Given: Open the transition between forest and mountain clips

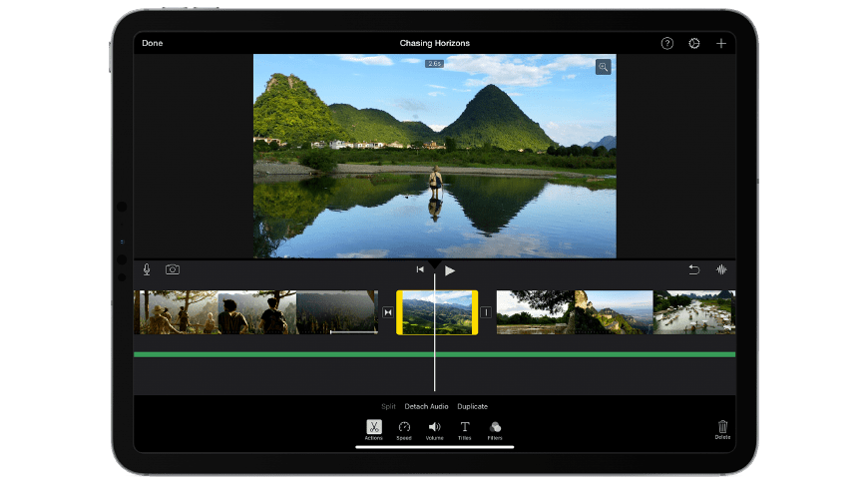Looking at the screenshot, I should (387, 312).
